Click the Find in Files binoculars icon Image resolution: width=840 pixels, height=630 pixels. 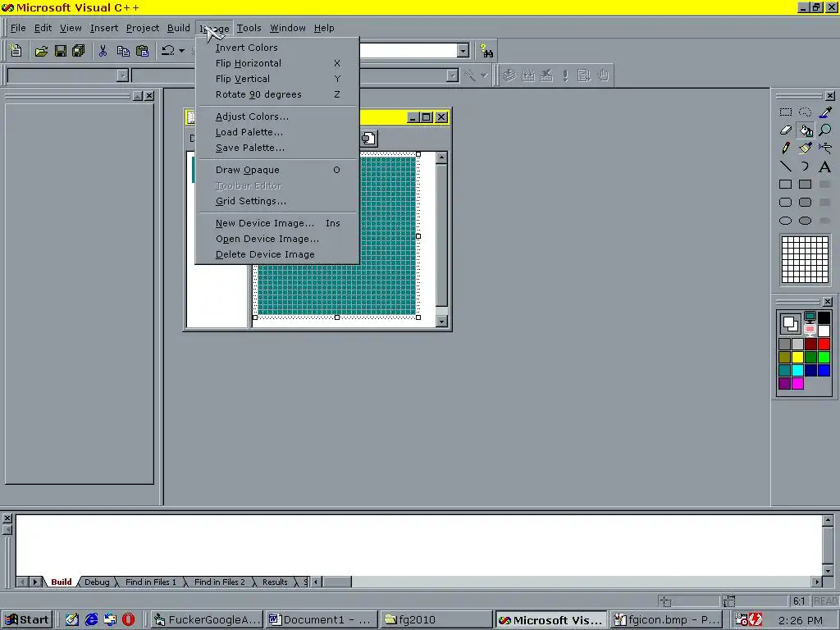[486, 51]
